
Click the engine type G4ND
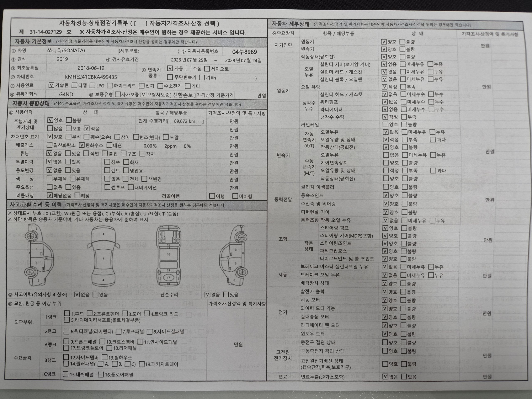coord(66,95)
